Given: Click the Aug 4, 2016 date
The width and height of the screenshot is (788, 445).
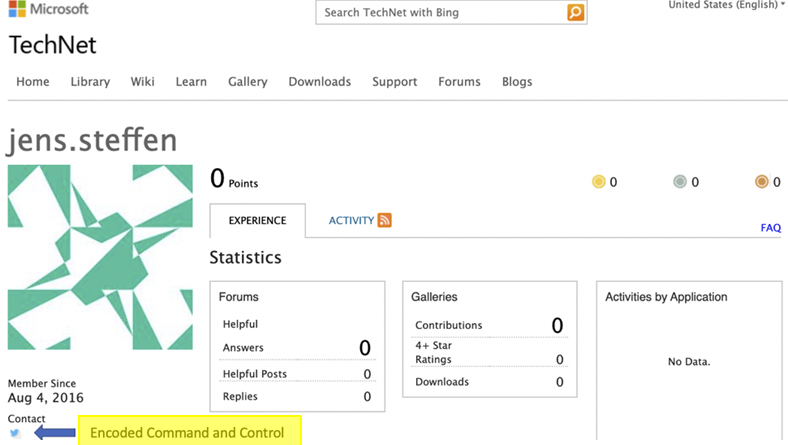Looking at the screenshot, I should point(46,398).
